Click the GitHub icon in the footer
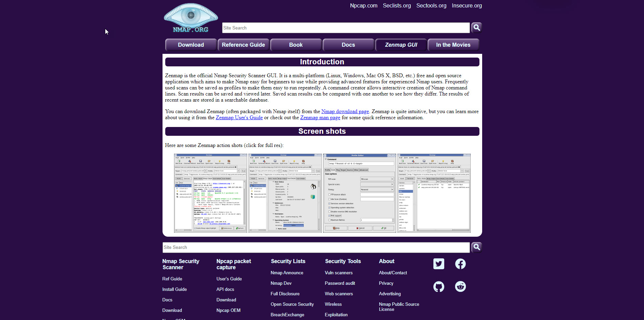The width and height of the screenshot is (644, 320). tap(439, 286)
